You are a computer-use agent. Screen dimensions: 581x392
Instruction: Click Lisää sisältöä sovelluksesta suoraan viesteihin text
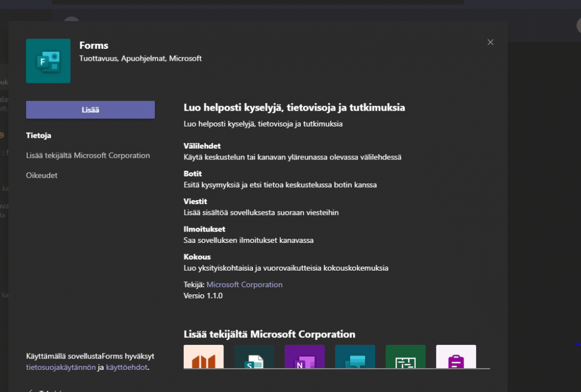(x=261, y=213)
